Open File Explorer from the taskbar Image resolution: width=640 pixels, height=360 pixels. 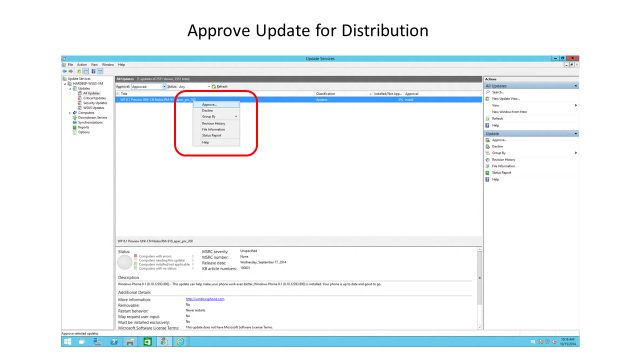tap(130, 342)
